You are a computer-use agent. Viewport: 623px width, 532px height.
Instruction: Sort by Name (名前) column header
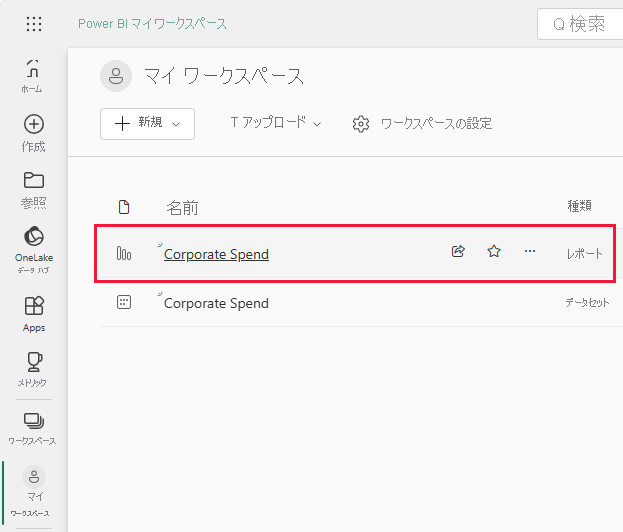182,207
